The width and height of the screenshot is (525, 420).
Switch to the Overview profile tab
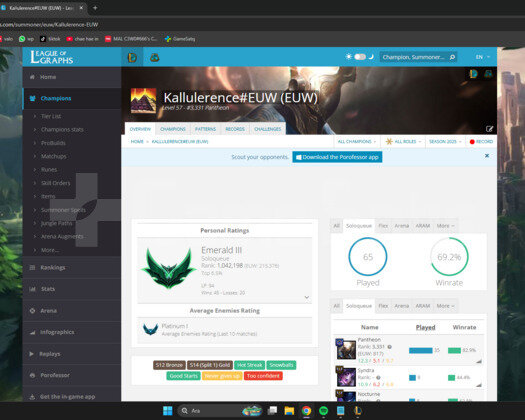coord(140,129)
